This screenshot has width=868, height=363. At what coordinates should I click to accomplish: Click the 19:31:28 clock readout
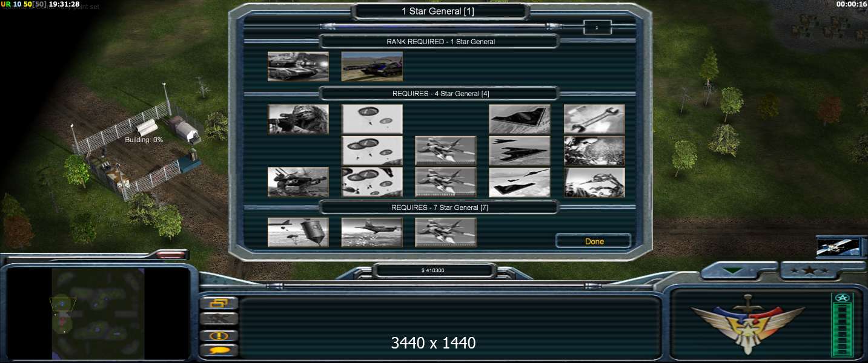(64, 4)
